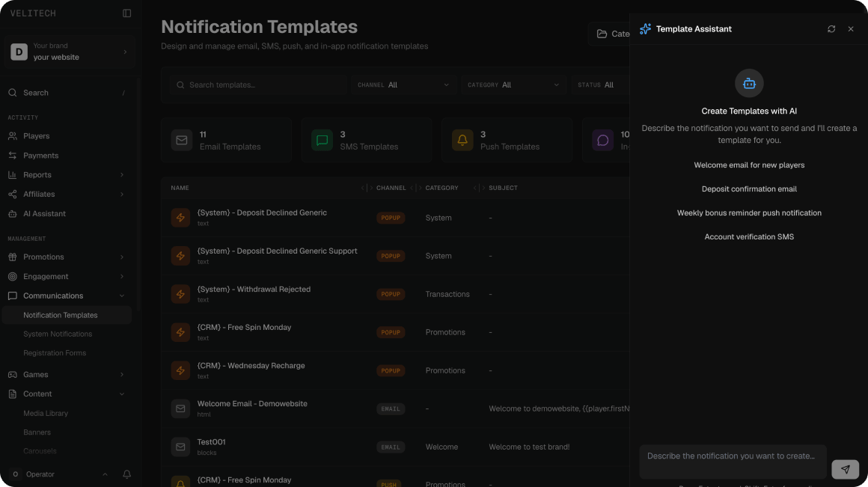Click envelope icon for Test001
Viewport: 868px width, 487px height.
pyautogui.click(x=180, y=447)
